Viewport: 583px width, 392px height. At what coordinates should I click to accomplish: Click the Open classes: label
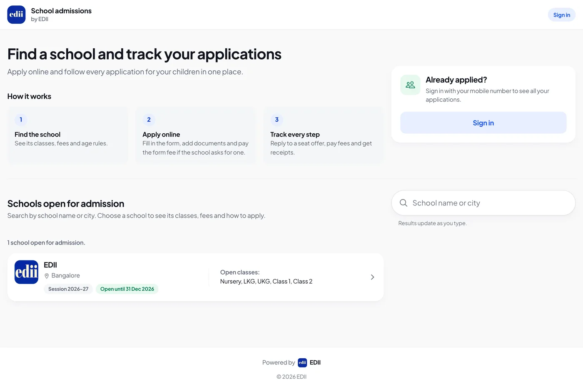tap(240, 272)
